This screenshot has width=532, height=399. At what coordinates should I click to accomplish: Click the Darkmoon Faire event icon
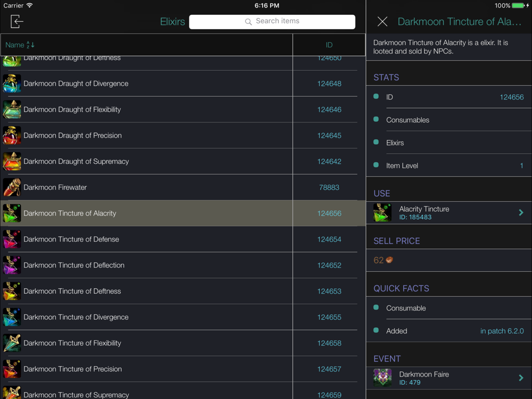pos(383,378)
